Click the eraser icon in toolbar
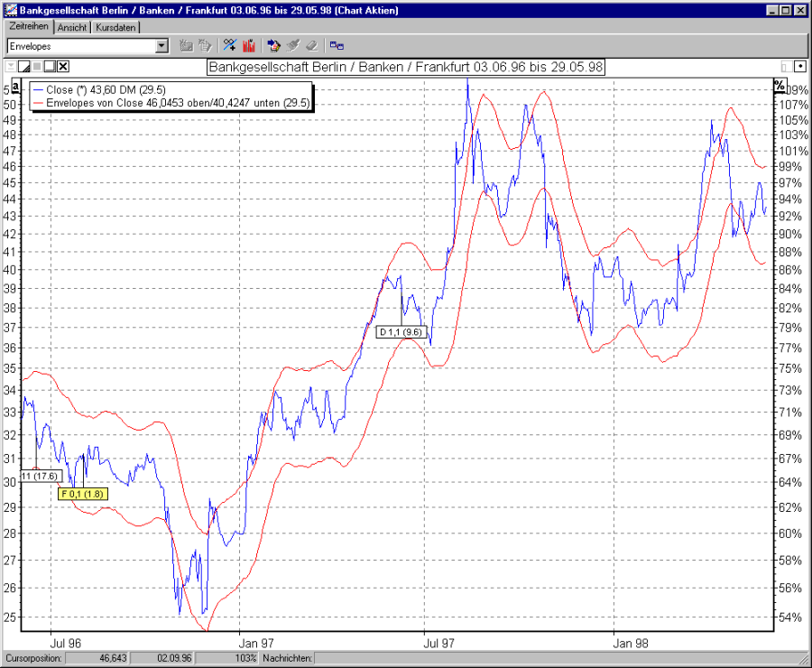812x668 pixels. pos(311,45)
